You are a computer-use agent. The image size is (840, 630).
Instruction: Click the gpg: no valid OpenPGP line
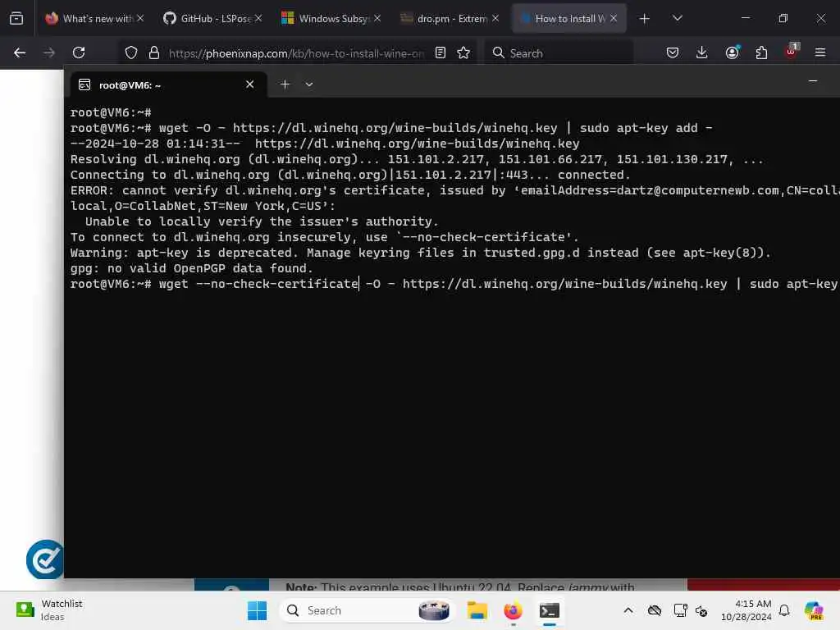pyautogui.click(x=191, y=268)
